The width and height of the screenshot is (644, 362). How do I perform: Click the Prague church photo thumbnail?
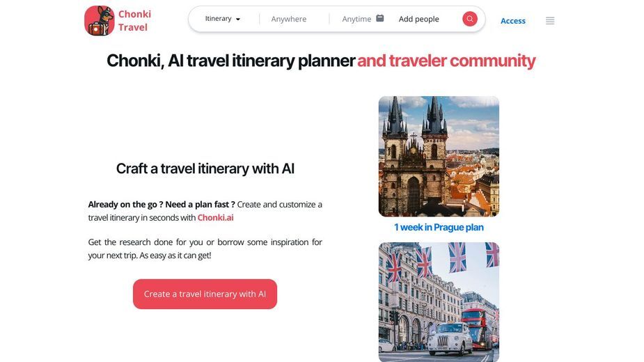[x=439, y=156]
